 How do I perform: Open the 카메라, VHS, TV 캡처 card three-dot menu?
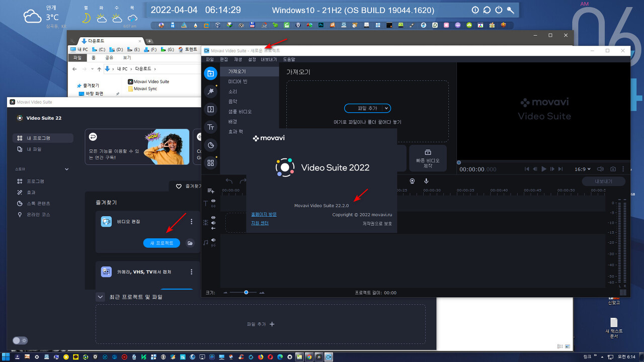(191, 272)
